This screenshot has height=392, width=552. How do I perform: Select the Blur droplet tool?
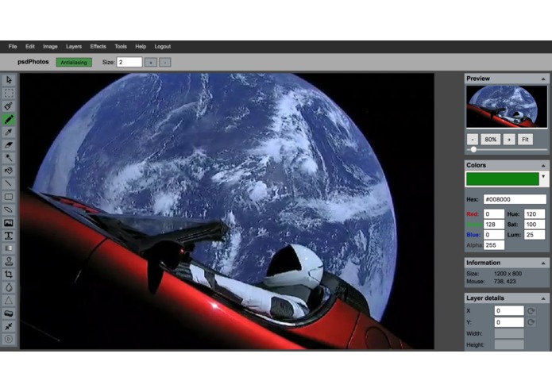tap(9, 287)
